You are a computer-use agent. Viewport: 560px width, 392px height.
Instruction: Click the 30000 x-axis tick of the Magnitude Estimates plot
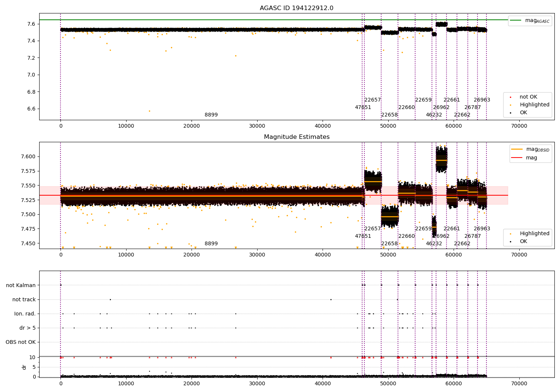pyautogui.click(x=257, y=255)
